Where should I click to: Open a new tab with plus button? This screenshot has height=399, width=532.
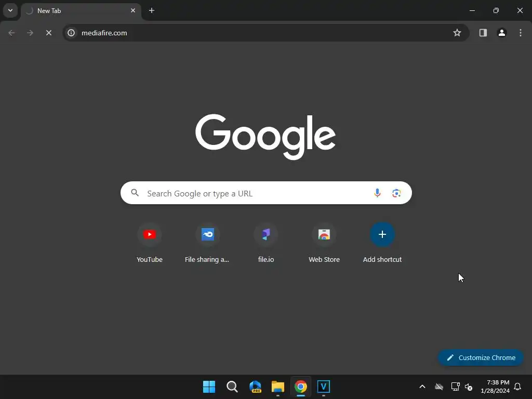tap(152, 10)
